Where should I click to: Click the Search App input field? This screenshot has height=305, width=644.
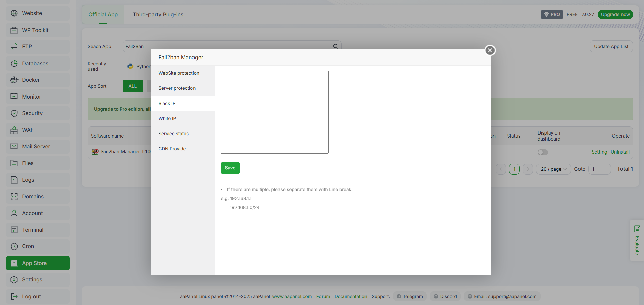(x=232, y=46)
